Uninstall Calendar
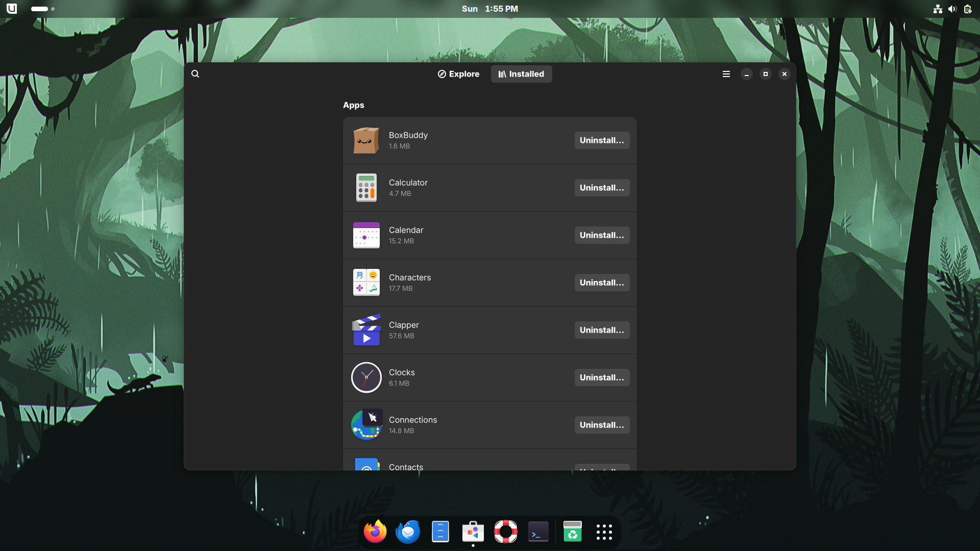The image size is (980, 551). (x=602, y=235)
